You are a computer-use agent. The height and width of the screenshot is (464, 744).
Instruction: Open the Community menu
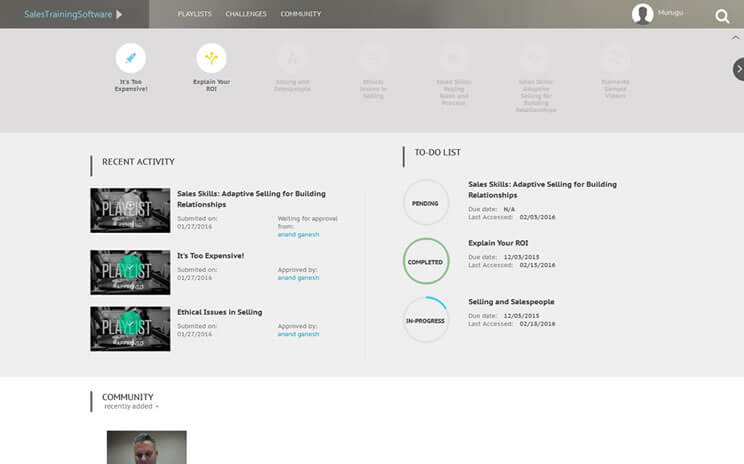(301, 14)
